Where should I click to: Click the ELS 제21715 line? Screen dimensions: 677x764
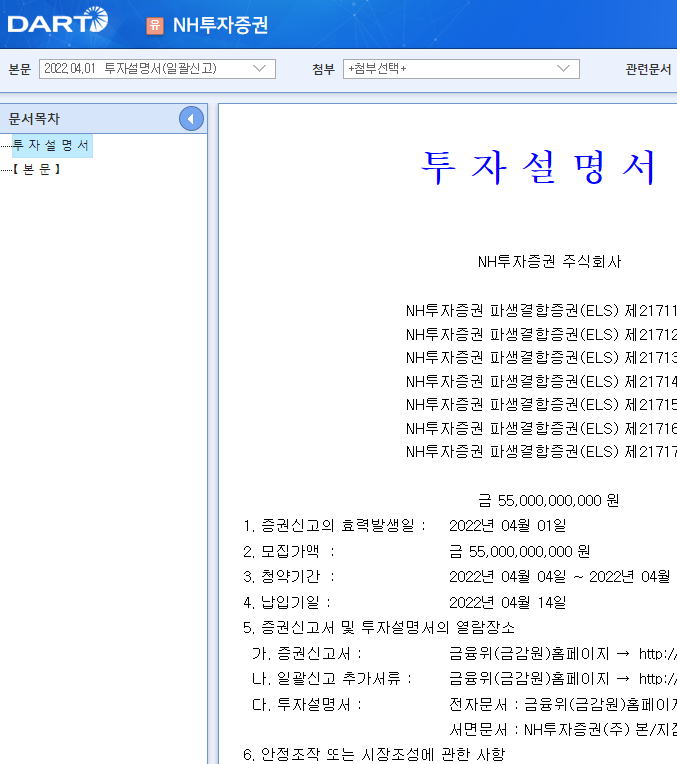pos(541,404)
